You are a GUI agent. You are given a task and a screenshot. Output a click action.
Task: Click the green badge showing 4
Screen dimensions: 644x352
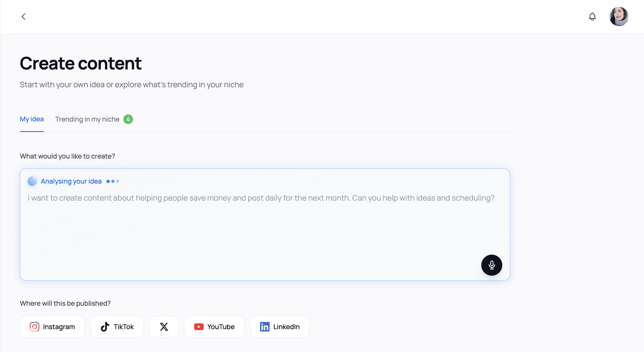pos(128,119)
